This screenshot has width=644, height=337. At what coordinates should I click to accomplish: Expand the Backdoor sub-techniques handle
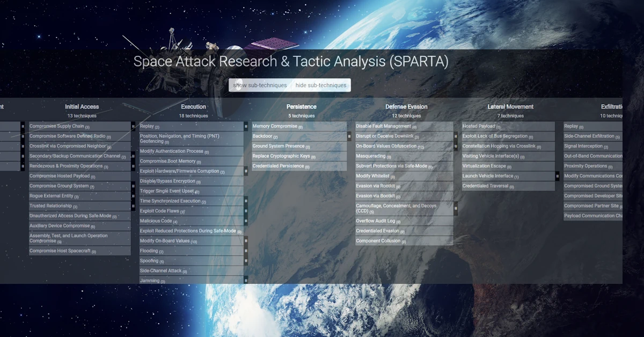pyautogui.click(x=349, y=136)
